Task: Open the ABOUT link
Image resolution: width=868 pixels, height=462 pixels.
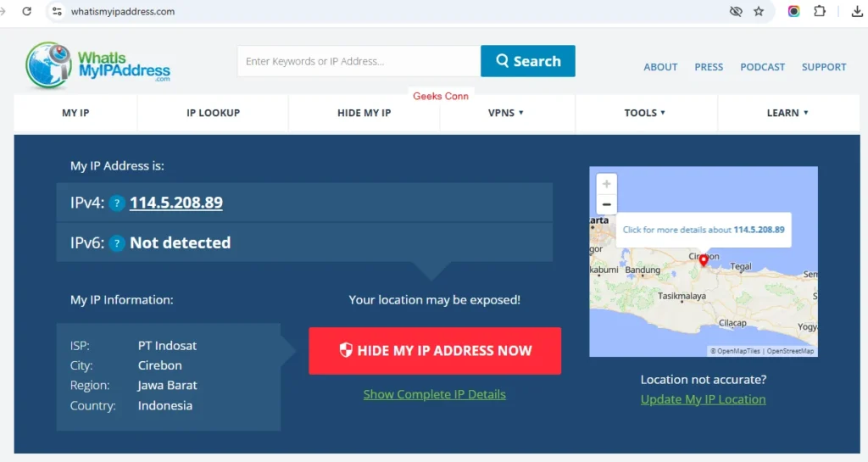Action: pyautogui.click(x=660, y=67)
